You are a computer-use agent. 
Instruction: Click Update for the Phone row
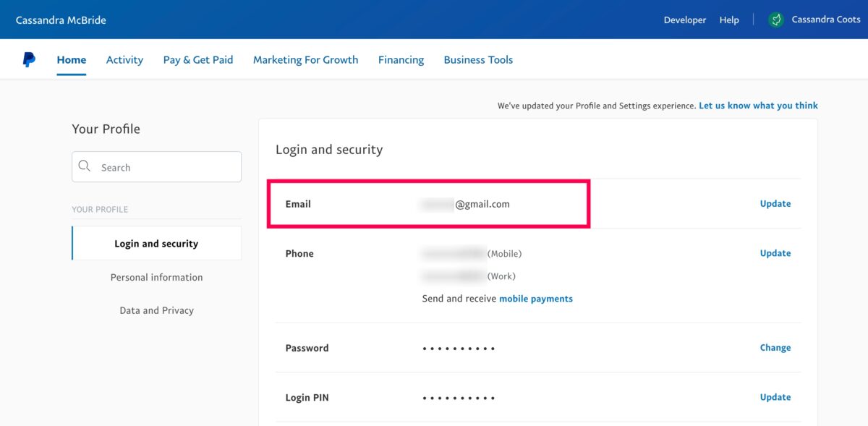[x=775, y=253]
